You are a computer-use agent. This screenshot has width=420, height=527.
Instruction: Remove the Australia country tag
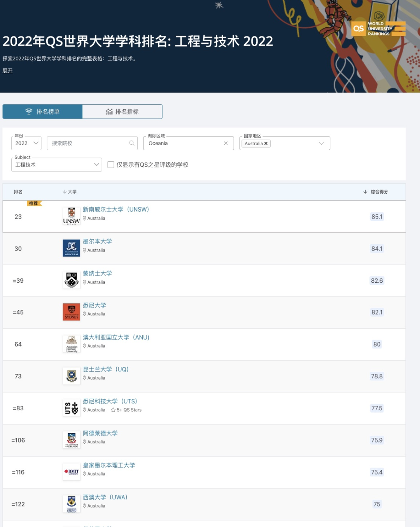[266, 144]
